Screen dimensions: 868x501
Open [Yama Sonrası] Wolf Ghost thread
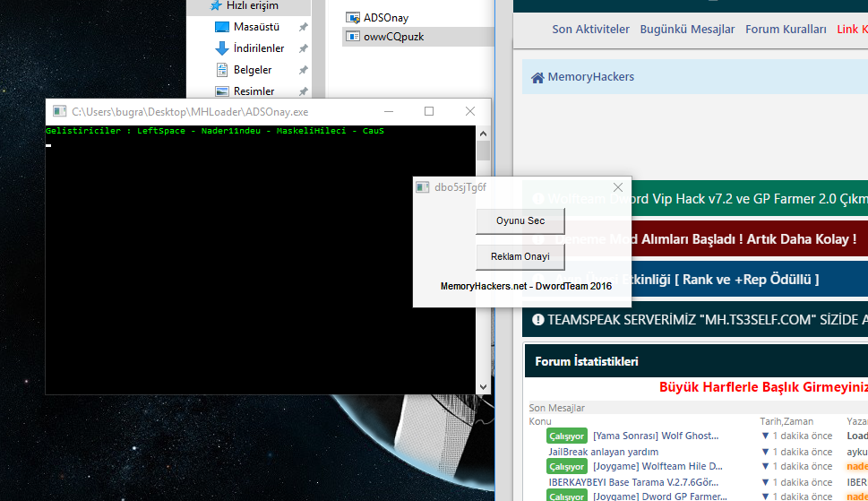[x=656, y=436]
